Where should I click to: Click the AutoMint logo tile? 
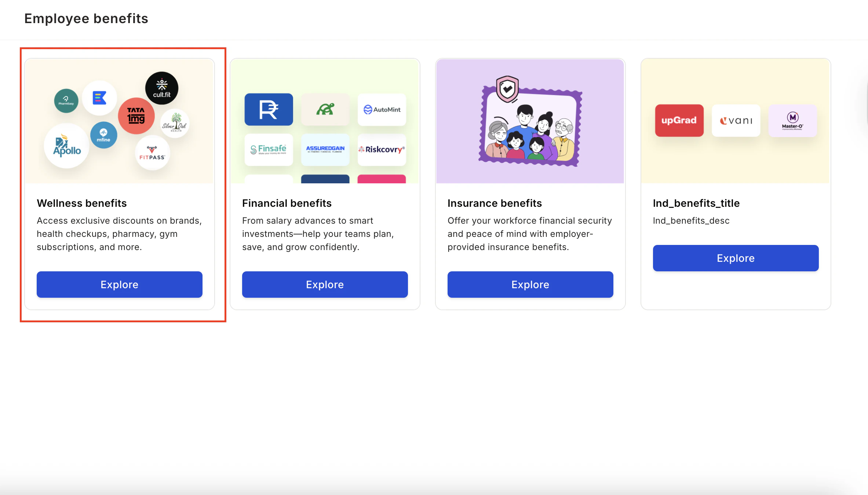pyautogui.click(x=382, y=109)
